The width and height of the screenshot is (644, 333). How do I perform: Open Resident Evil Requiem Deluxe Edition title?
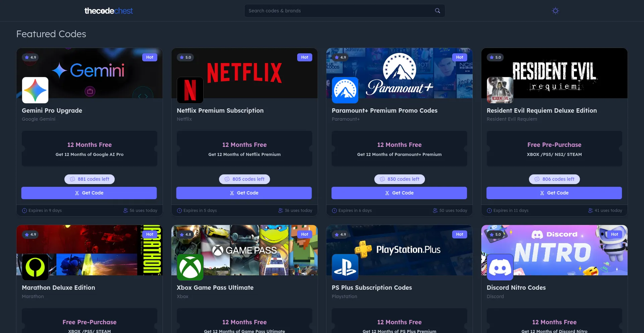click(x=542, y=111)
